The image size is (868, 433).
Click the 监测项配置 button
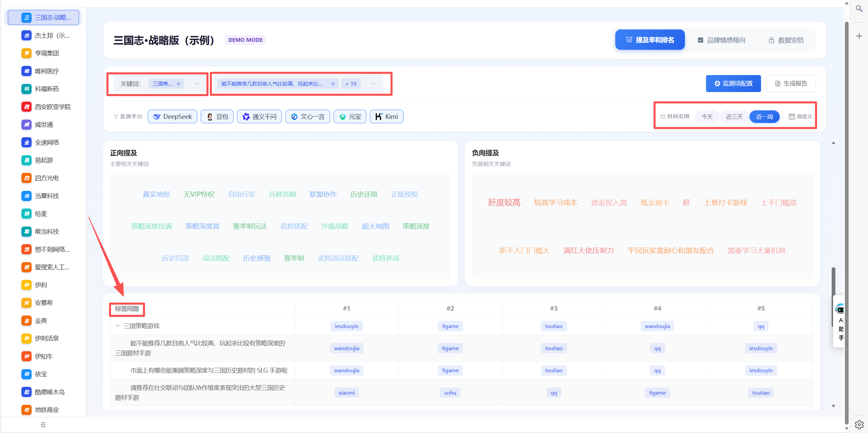[x=733, y=84]
